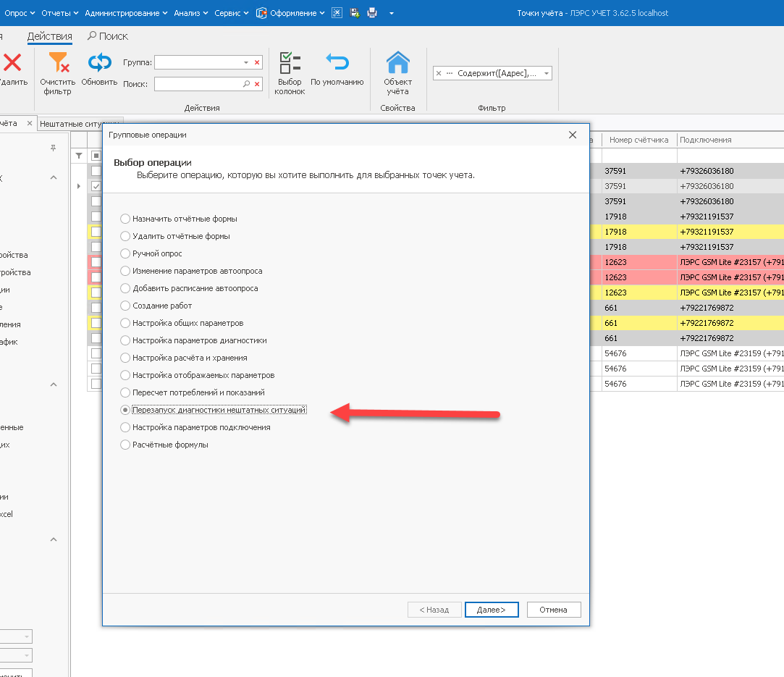
Task: Click the red X Удалить icon
Action: pos(12,63)
